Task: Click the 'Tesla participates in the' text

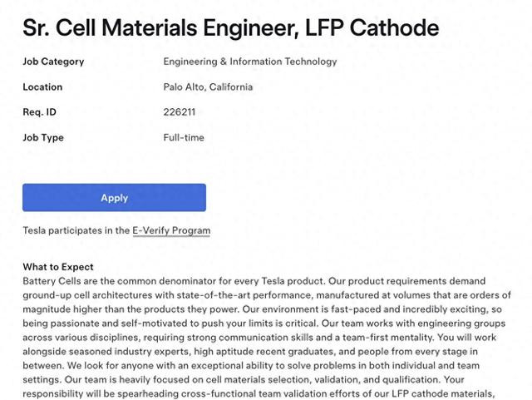Action: tap(76, 230)
